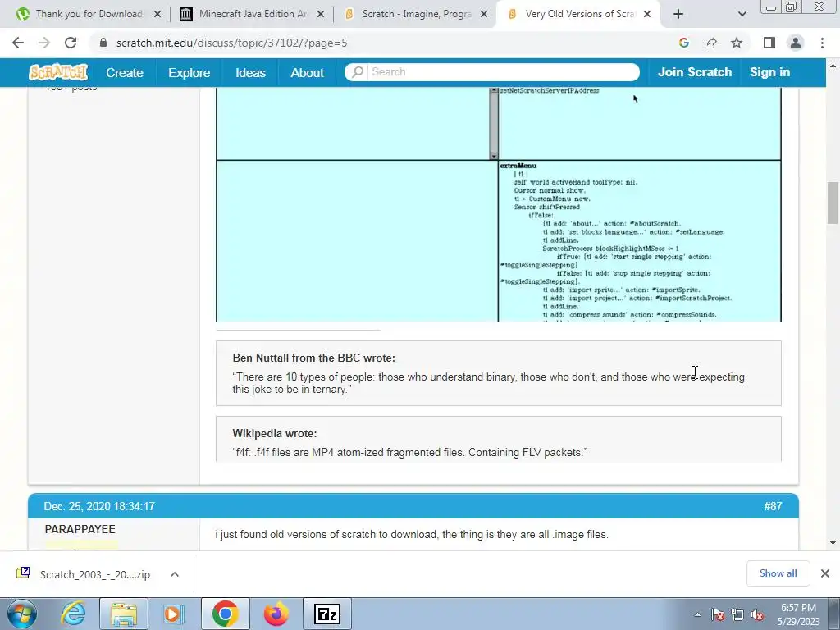Click the Action Center flag tray icon

pos(718,614)
